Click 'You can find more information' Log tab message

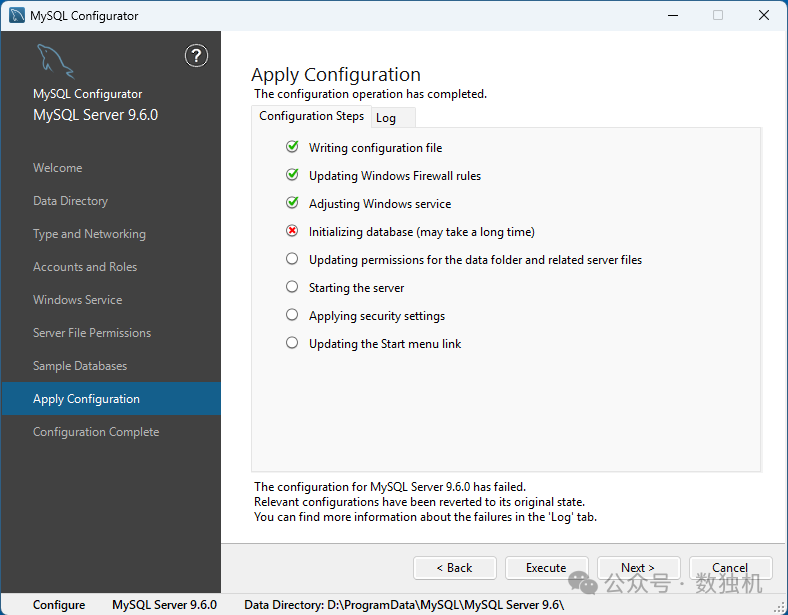coord(426,517)
